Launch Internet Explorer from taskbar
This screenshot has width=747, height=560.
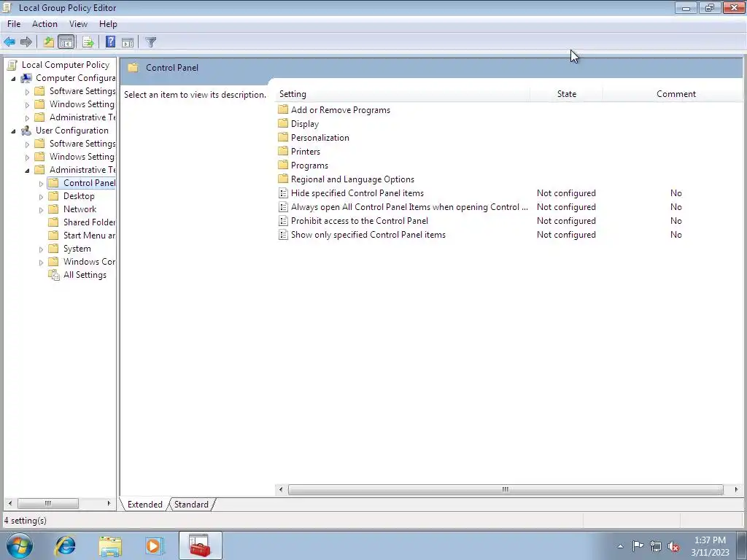65,545
